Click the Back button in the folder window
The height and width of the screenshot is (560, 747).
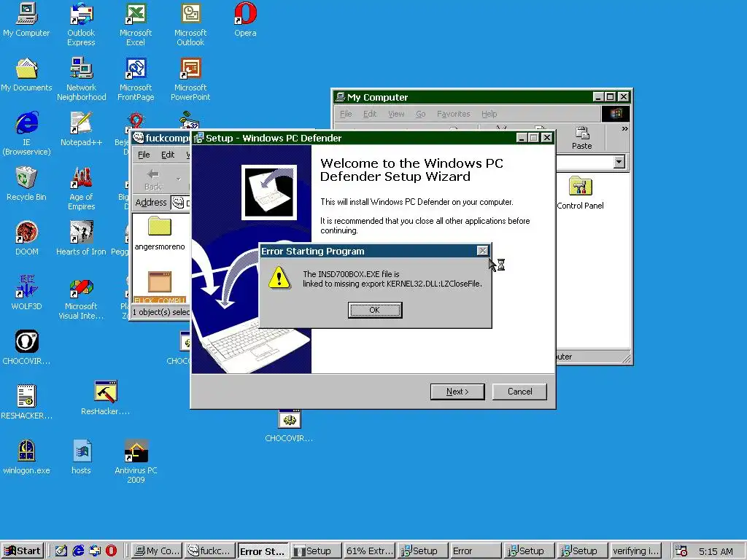point(153,179)
